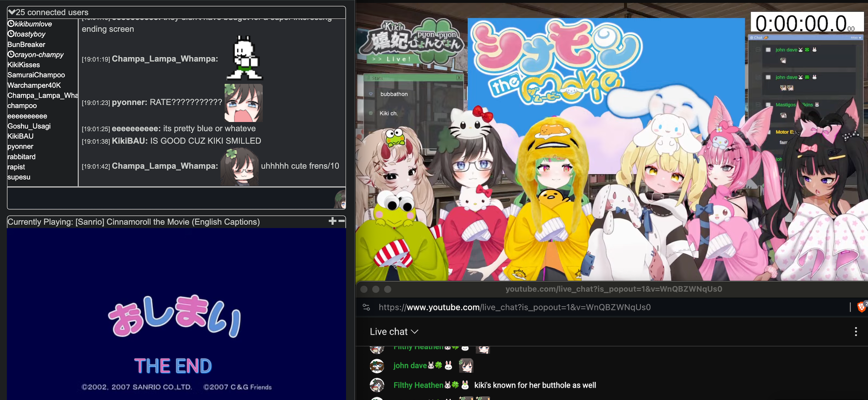Click the chat message input field
The image size is (868, 400).
170,198
